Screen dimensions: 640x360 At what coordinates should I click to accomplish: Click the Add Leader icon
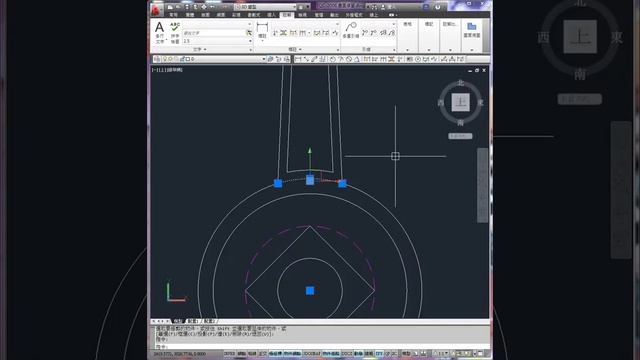click(364, 33)
